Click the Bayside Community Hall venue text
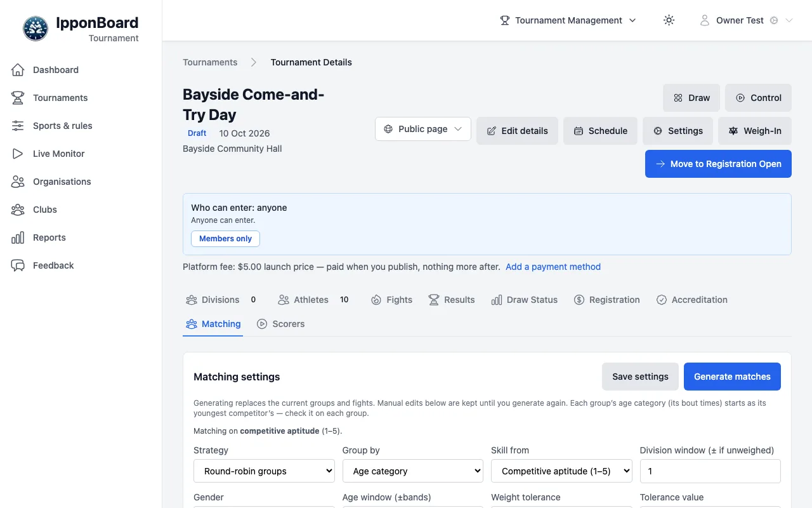 tap(232, 149)
